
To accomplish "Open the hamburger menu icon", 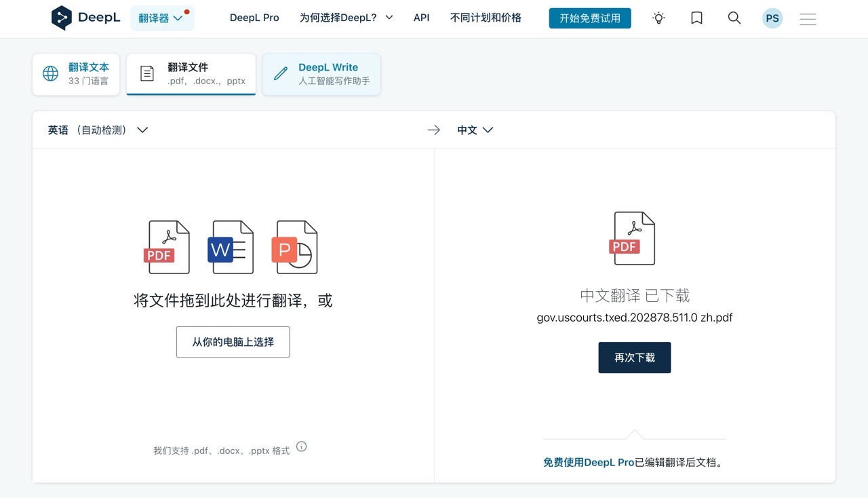I will point(808,19).
